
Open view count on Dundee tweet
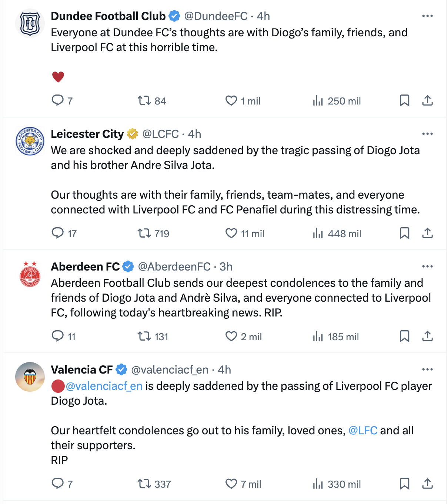[x=318, y=101]
